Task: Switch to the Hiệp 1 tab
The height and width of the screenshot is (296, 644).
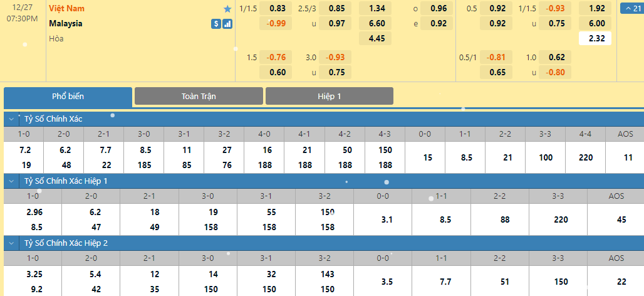Action: coord(330,96)
